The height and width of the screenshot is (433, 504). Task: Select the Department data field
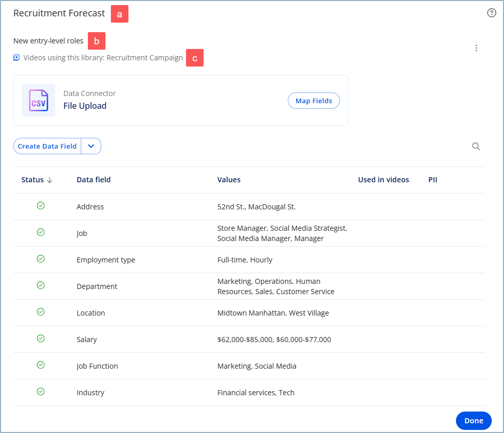tap(97, 286)
